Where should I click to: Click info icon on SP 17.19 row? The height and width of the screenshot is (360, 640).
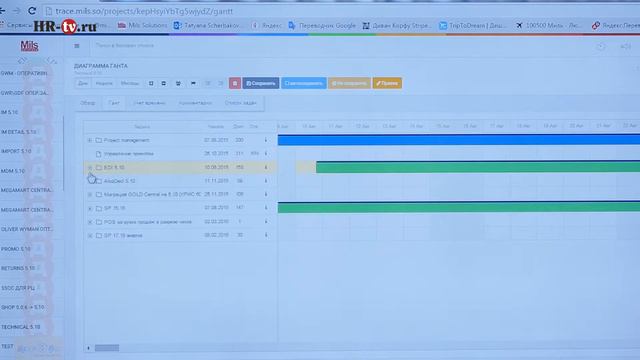tap(266, 235)
